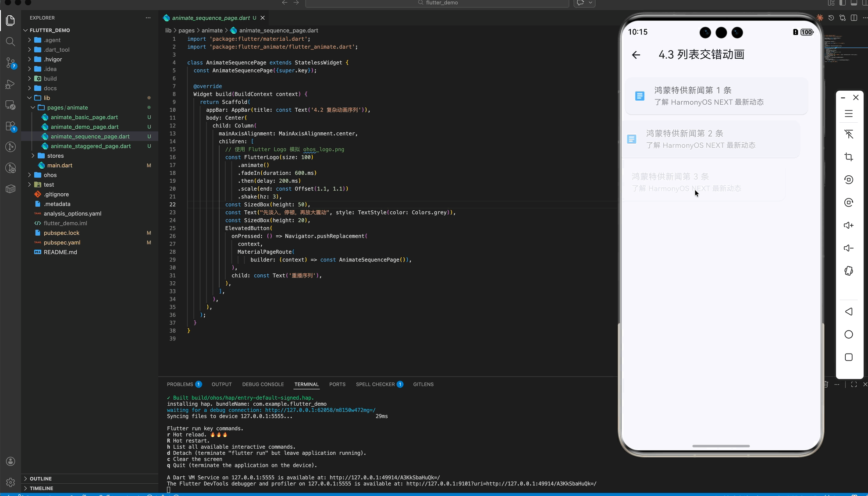Switch to DEBUG CONSOLE tab
Screen dimensions: 868x496
pos(263,384)
